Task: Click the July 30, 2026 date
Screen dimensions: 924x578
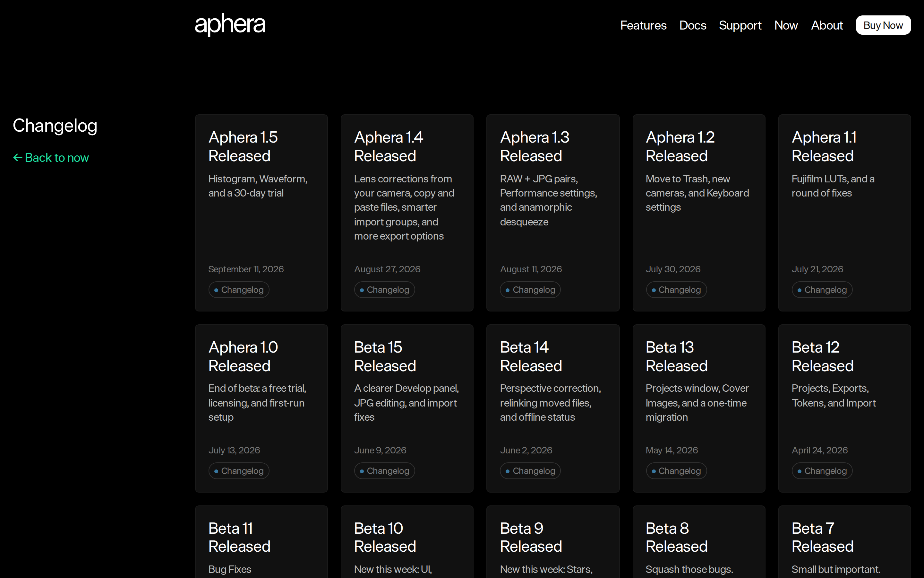Action: 673,269
